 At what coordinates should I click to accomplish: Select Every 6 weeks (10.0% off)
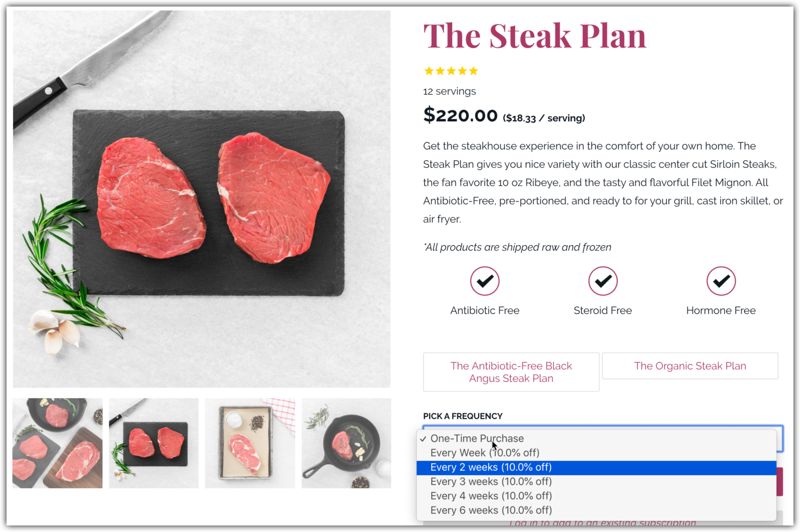[490, 510]
